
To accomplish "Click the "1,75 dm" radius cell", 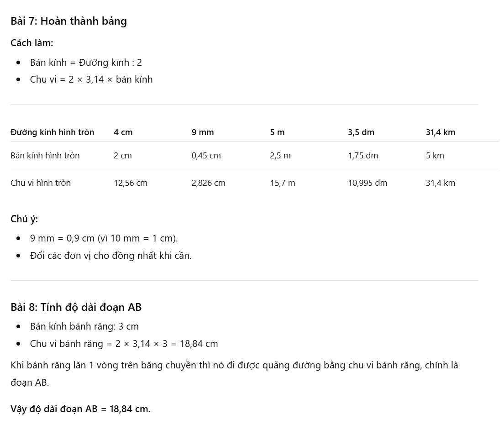I will [x=363, y=156].
